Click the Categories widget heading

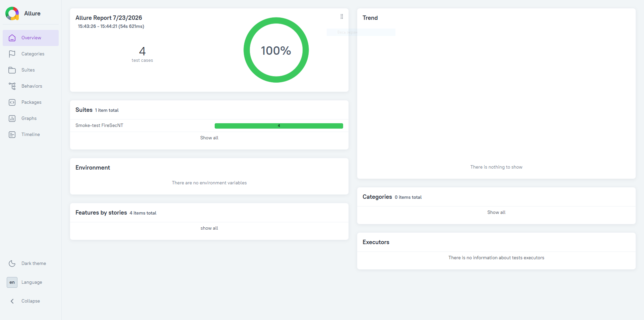[377, 197]
